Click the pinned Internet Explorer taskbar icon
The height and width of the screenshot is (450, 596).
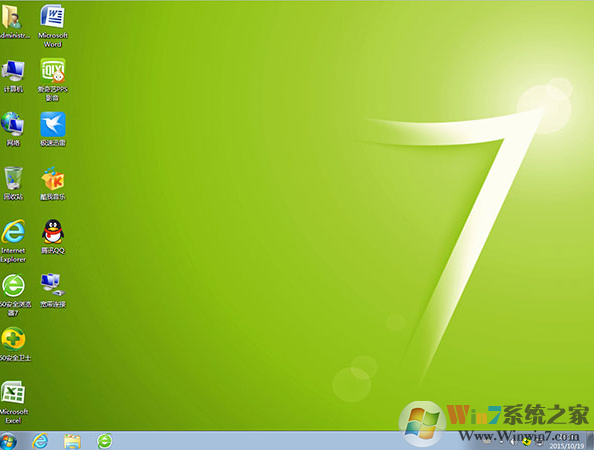pos(40,441)
